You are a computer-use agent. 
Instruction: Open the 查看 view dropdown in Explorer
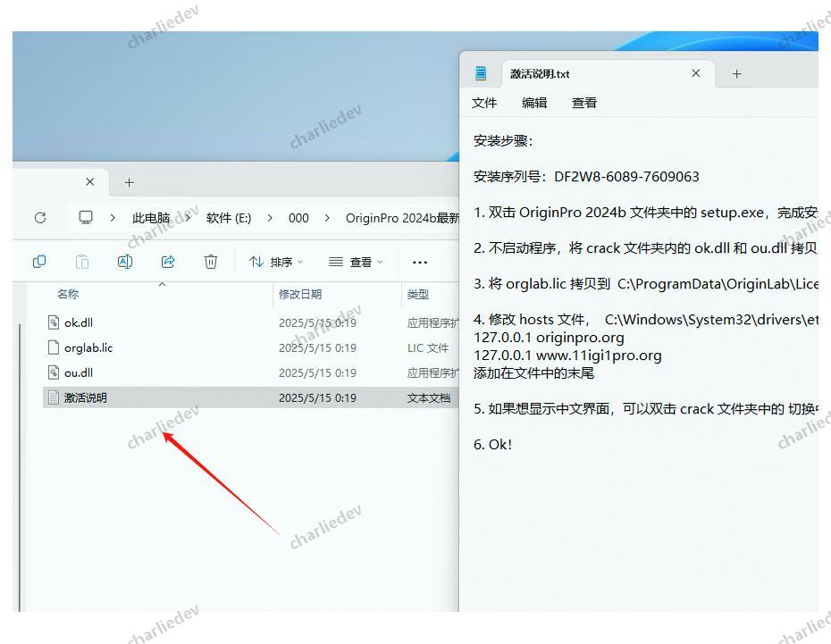click(x=356, y=262)
